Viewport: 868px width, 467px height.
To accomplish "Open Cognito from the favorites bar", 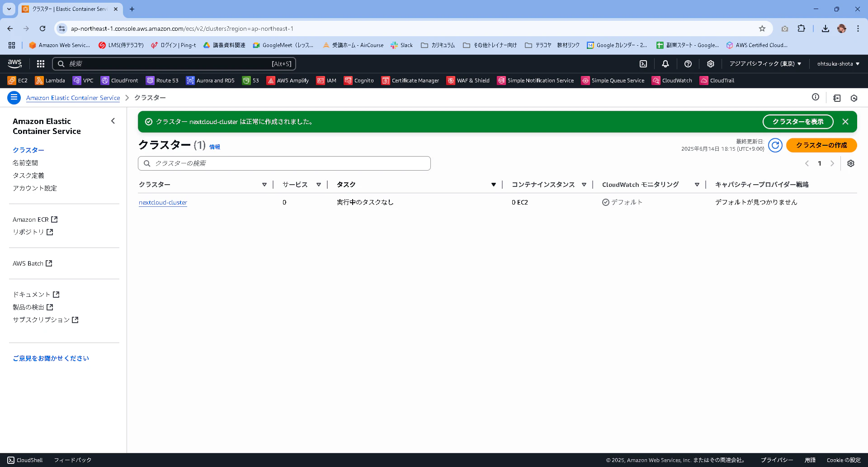I will tap(359, 81).
